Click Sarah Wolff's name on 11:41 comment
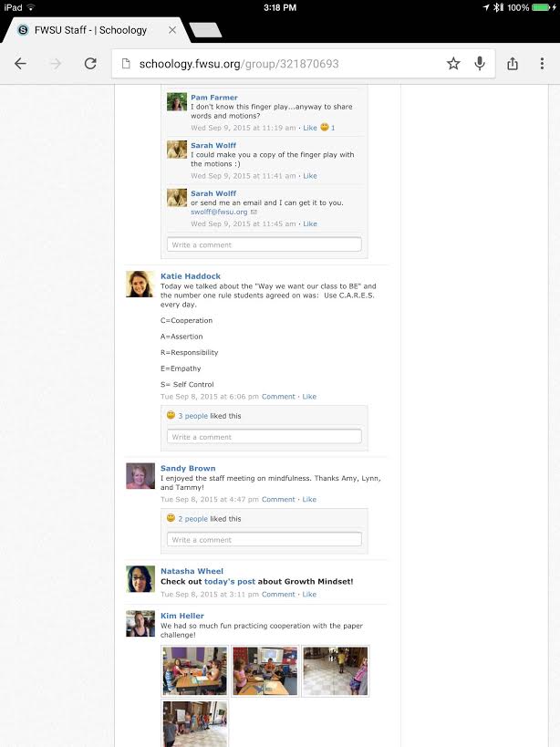The height and width of the screenshot is (747, 560). tap(213, 145)
